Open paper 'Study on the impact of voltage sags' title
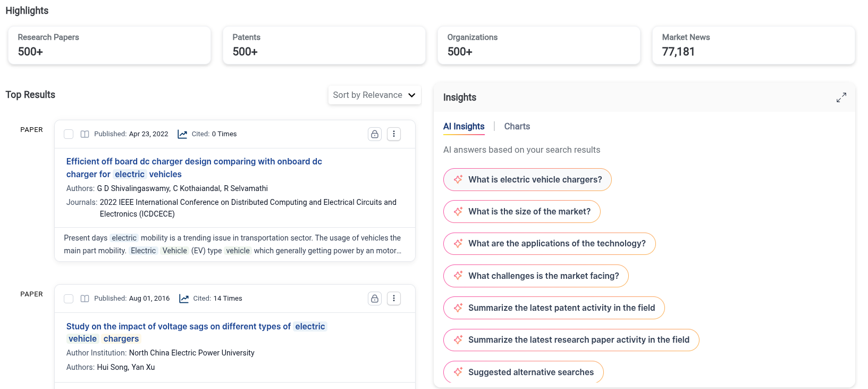868x389 pixels. (x=196, y=333)
